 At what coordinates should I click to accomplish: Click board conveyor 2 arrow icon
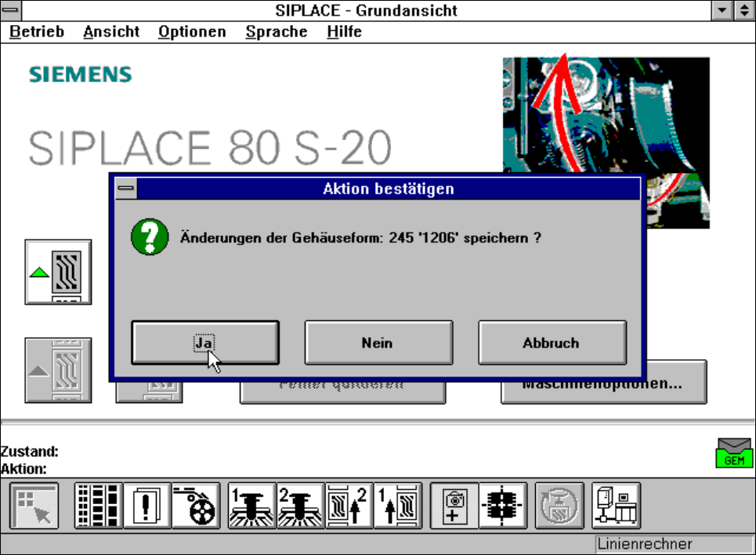[349, 506]
